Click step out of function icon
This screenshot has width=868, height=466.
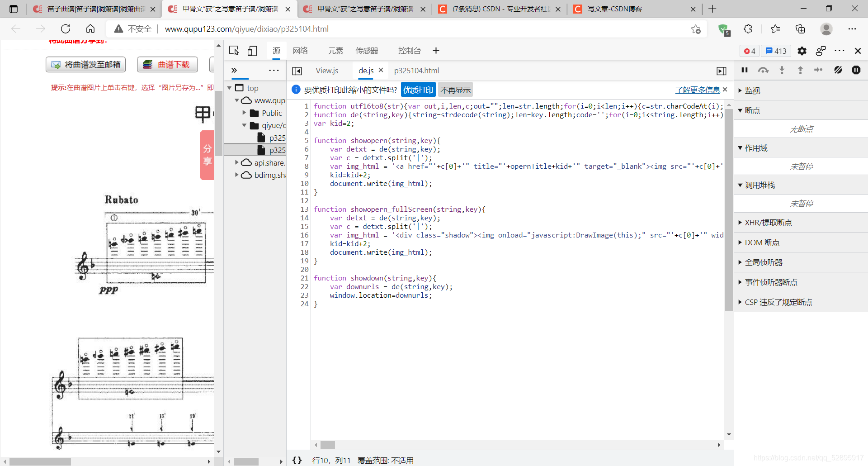pos(800,70)
